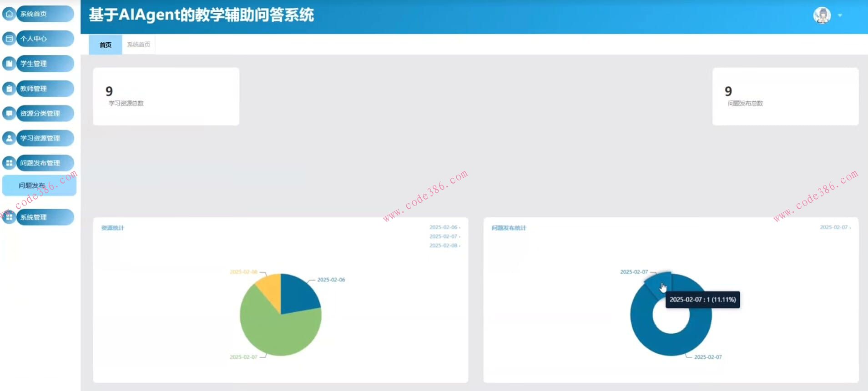Click the person icon for 学习资源管理
868x391 pixels.
(9, 138)
